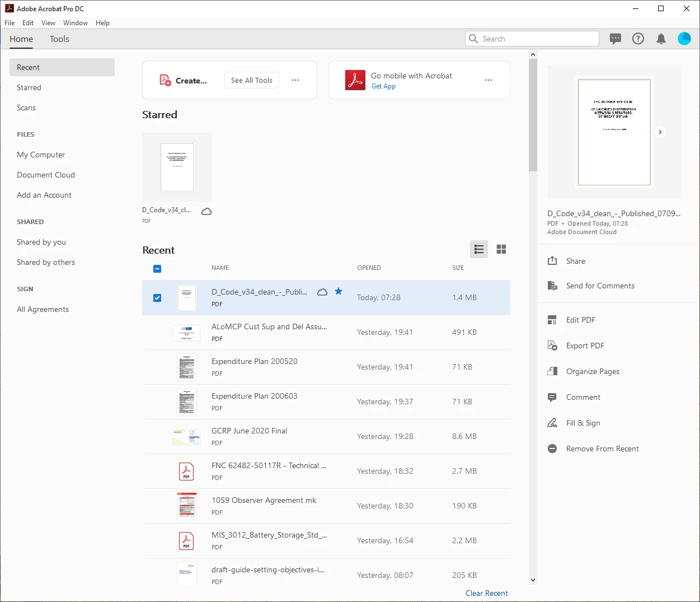Sort by the NAME column header
The width and height of the screenshot is (700, 602).
(x=220, y=268)
